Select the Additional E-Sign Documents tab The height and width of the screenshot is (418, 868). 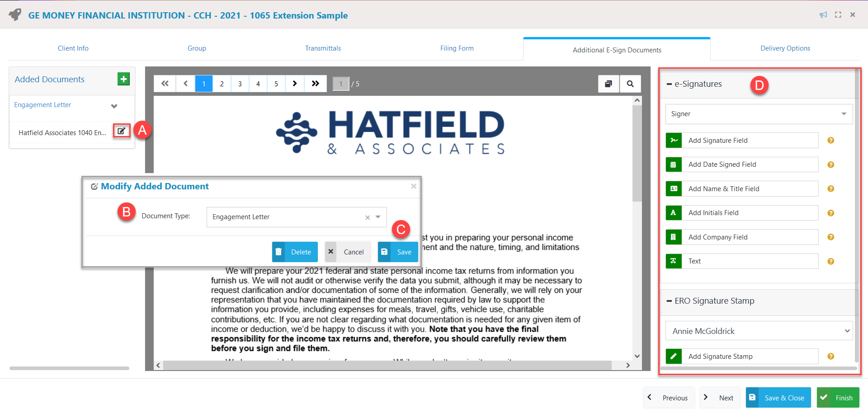click(x=617, y=50)
